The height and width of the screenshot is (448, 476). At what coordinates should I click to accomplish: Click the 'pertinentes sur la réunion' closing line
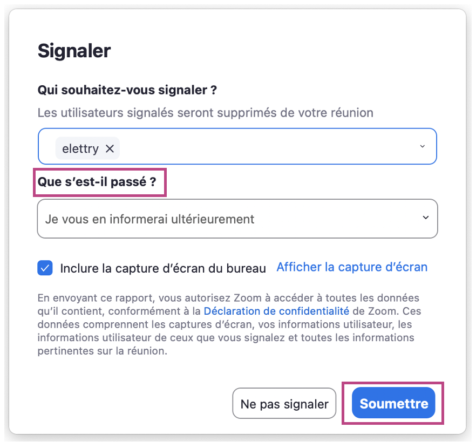point(103,351)
